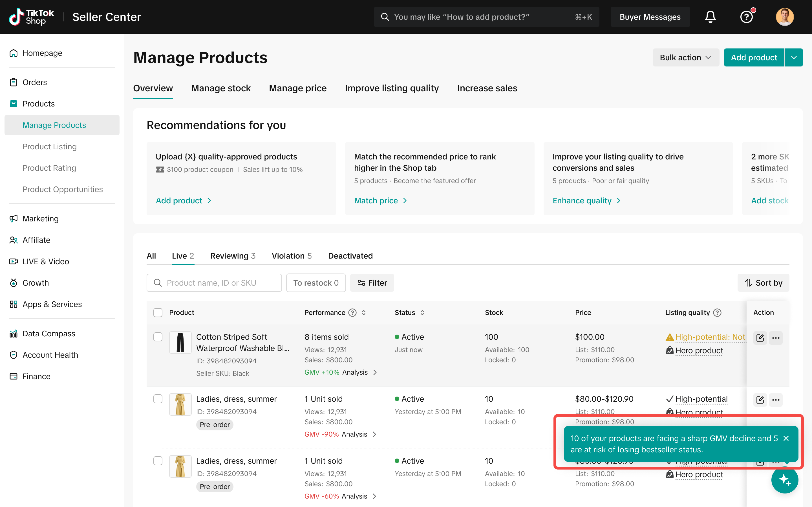Screen dimensions: 812x507
Task: Dismiss the GMV decline notification
Action: click(x=786, y=438)
